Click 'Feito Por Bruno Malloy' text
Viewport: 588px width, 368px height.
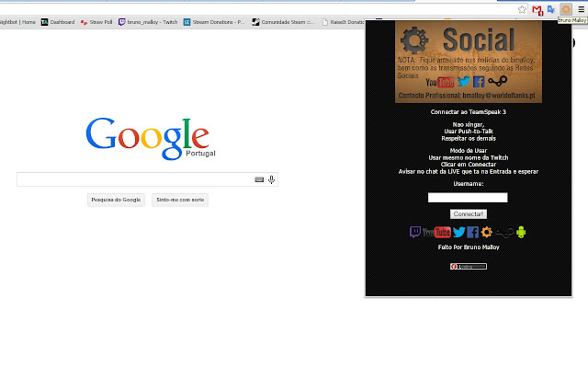pyautogui.click(x=469, y=247)
